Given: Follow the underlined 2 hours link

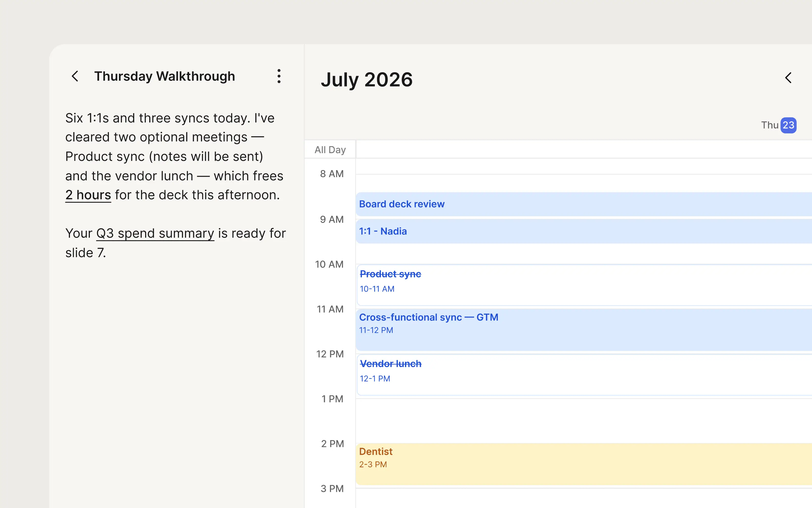Looking at the screenshot, I should pyautogui.click(x=88, y=195).
